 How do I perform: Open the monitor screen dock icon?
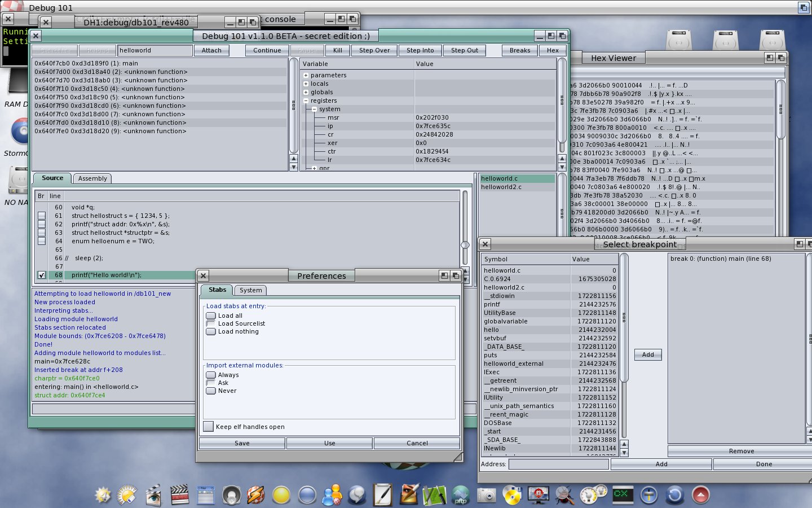(539, 495)
